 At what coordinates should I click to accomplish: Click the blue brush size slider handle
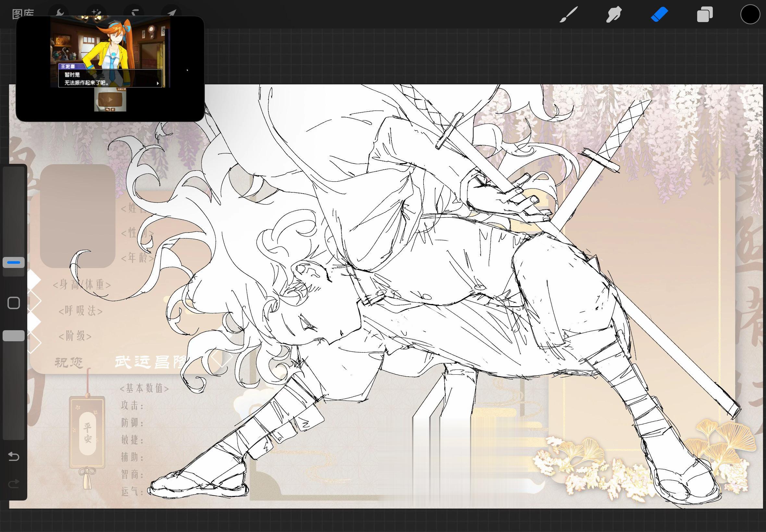[x=14, y=263]
